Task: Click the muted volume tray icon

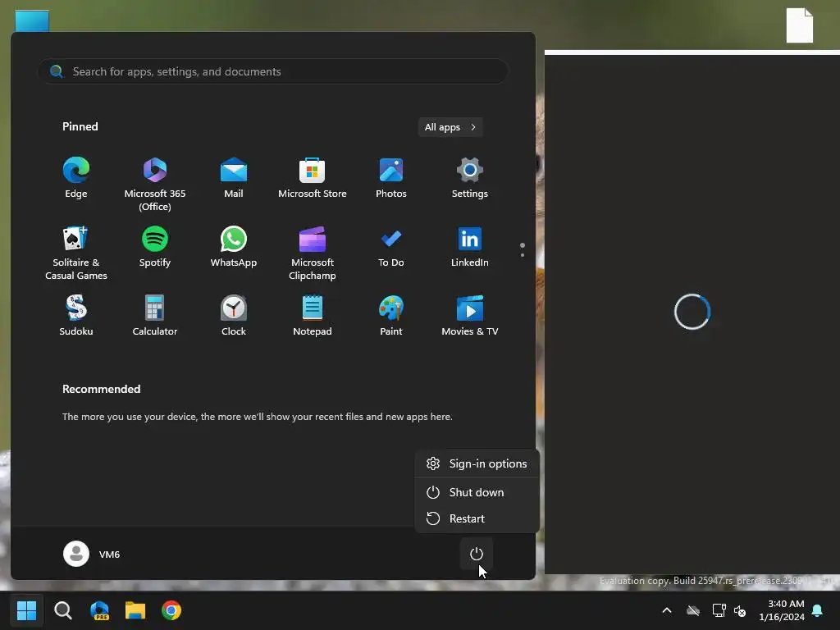Action: point(741,610)
